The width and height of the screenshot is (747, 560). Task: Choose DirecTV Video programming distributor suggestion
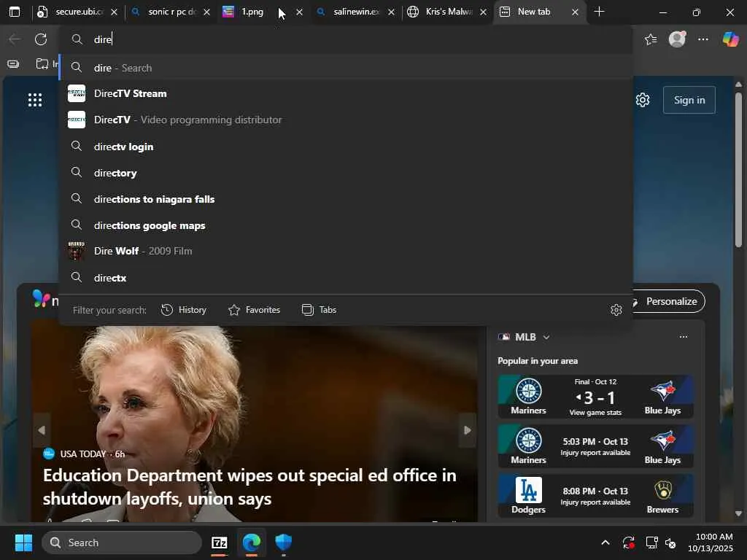point(347,120)
